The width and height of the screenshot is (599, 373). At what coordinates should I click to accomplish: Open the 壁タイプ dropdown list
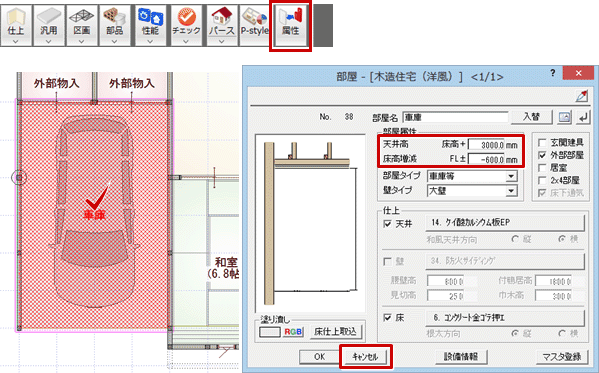(511, 191)
